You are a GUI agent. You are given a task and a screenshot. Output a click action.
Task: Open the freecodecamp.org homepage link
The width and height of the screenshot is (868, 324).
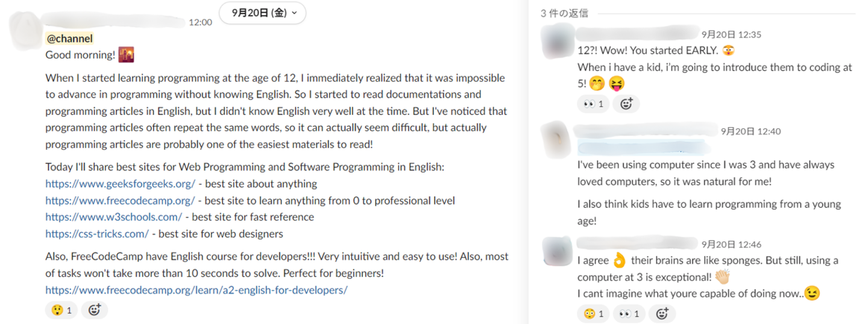pos(120,201)
